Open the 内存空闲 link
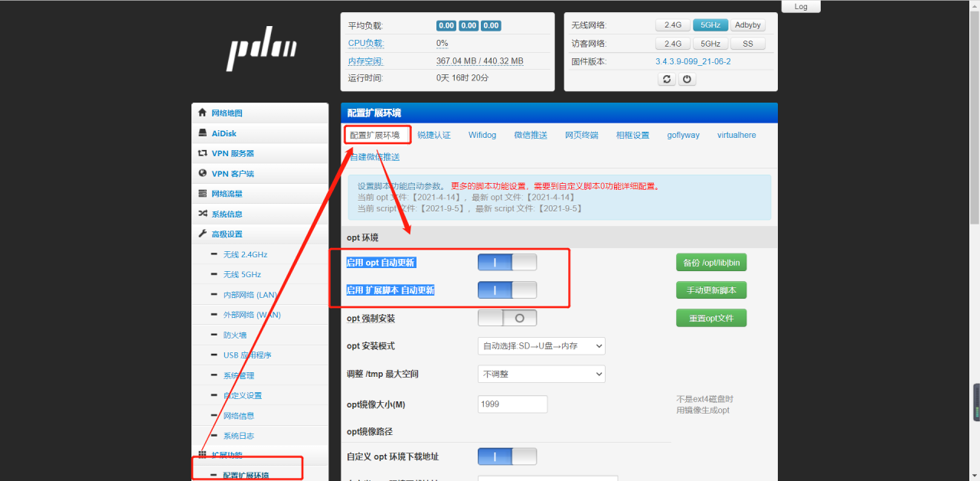Viewport: 980px width, 481px height. (365, 61)
